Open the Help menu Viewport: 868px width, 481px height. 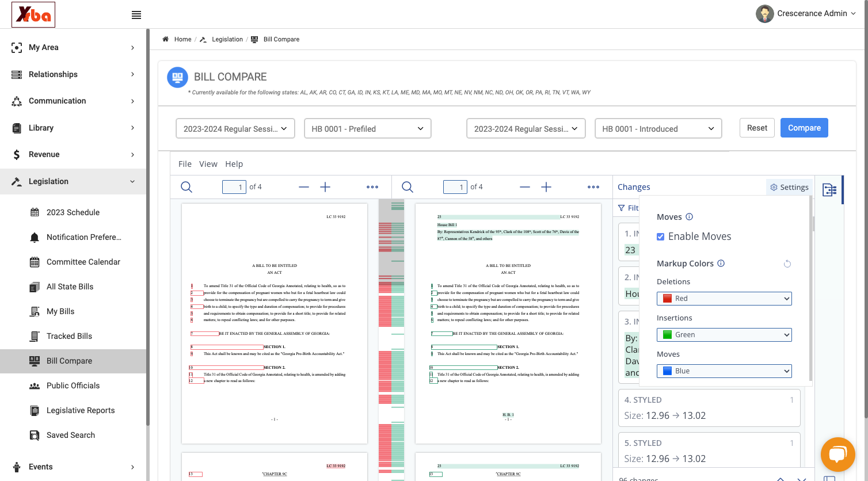pyautogui.click(x=234, y=164)
